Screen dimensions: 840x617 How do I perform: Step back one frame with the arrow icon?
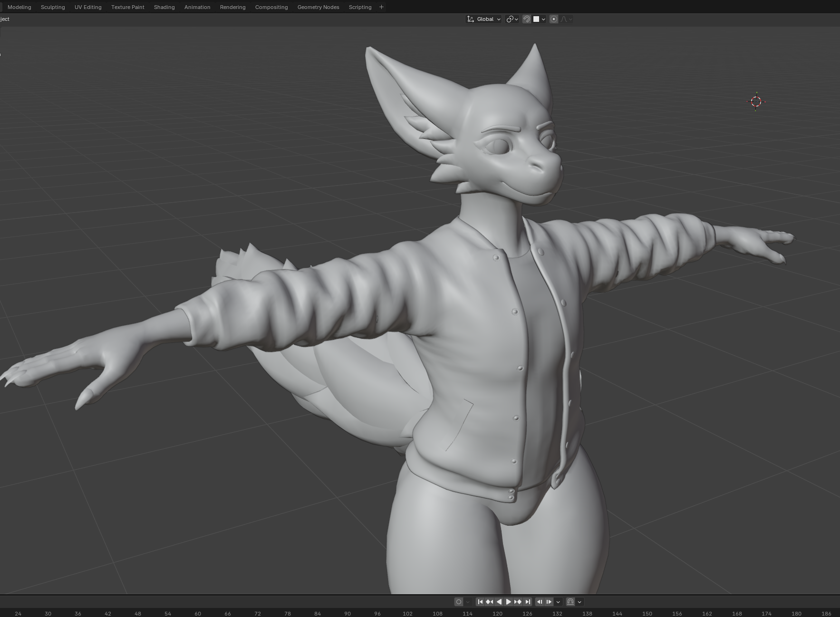(540, 602)
